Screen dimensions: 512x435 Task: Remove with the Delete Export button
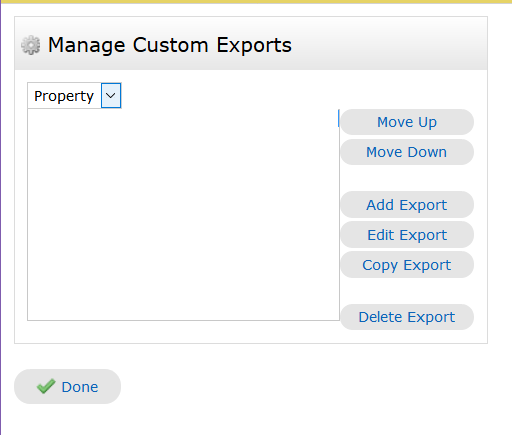click(x=407, y=317)
